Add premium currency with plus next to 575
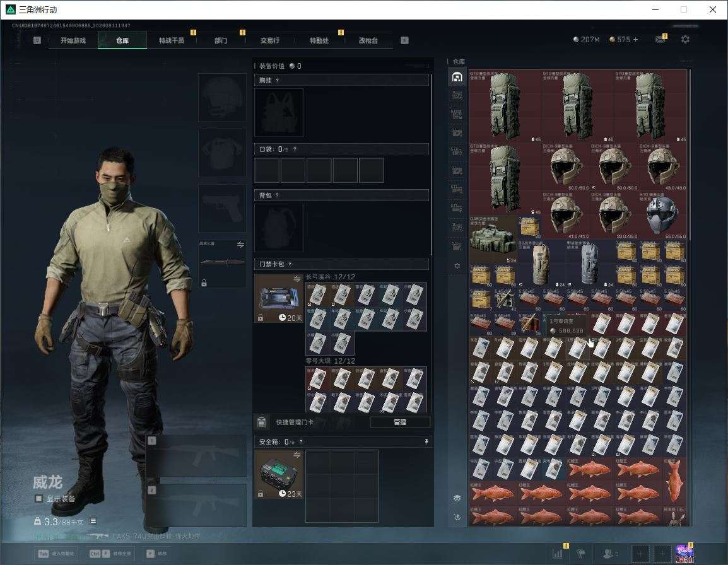 pyautogui.click(x=636, y=40)
